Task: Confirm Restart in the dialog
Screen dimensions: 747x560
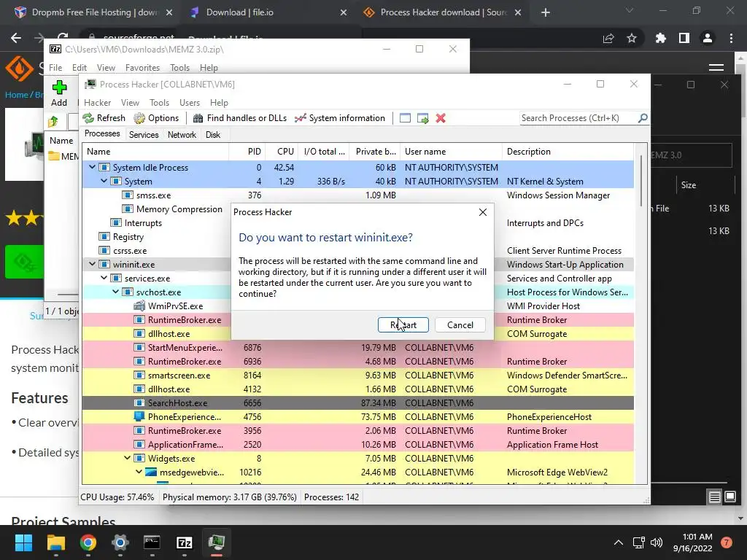Action: click(403, 324)
